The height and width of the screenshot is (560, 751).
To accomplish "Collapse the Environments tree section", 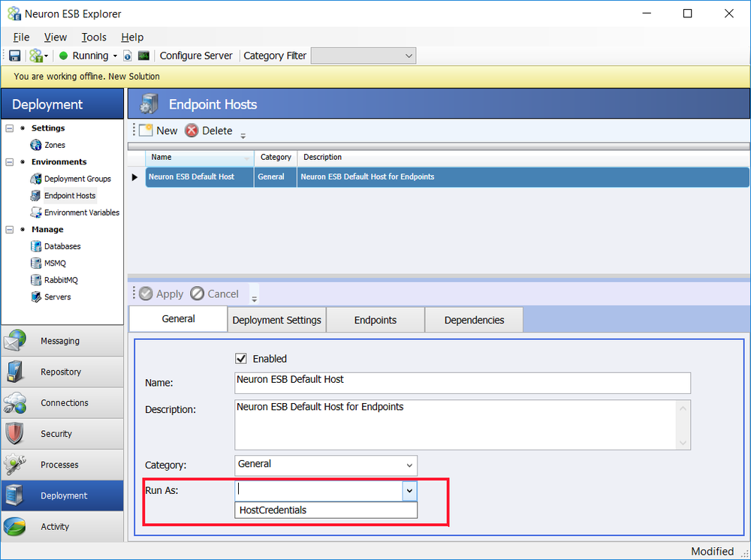I will coord(10,162).
